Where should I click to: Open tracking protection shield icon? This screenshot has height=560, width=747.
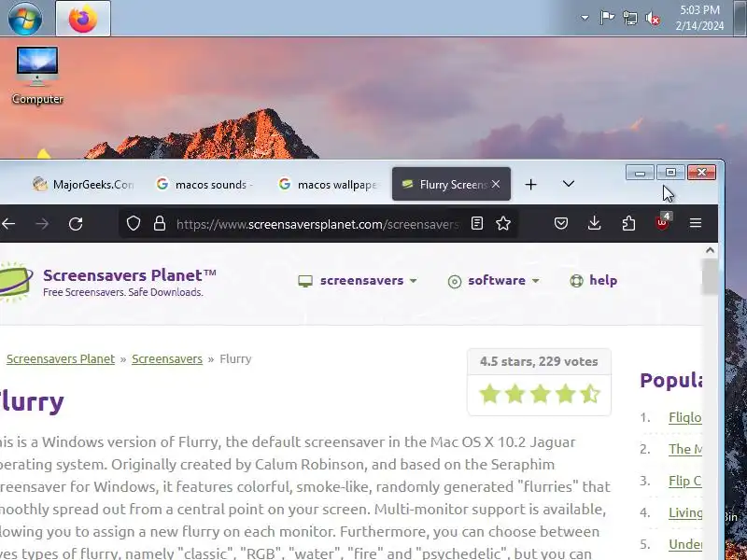[x=134, y=223]
